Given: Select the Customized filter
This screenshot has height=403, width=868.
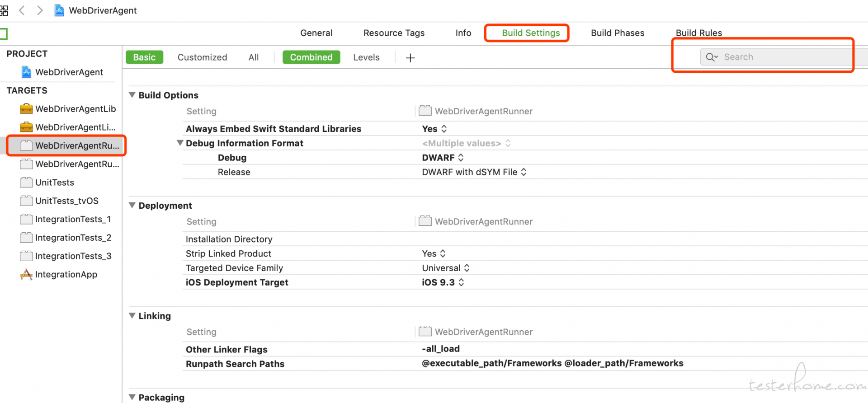Looking at the screenshot, I should (x=202, y=57).
